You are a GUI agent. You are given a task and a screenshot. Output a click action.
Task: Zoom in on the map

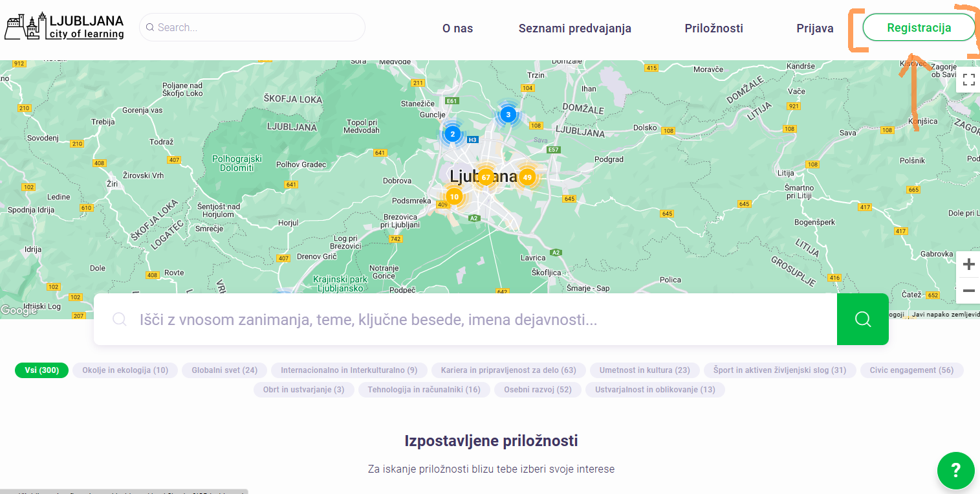point(968,264)
